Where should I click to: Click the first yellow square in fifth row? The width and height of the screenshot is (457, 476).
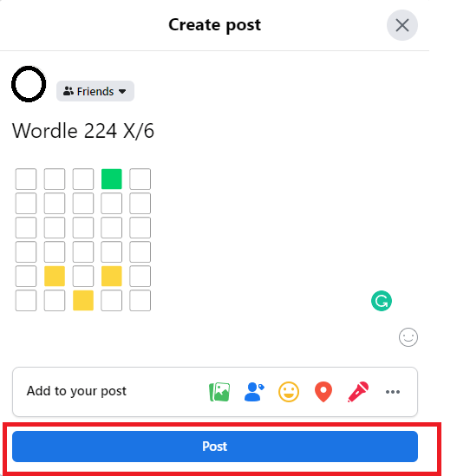point(55,276)
